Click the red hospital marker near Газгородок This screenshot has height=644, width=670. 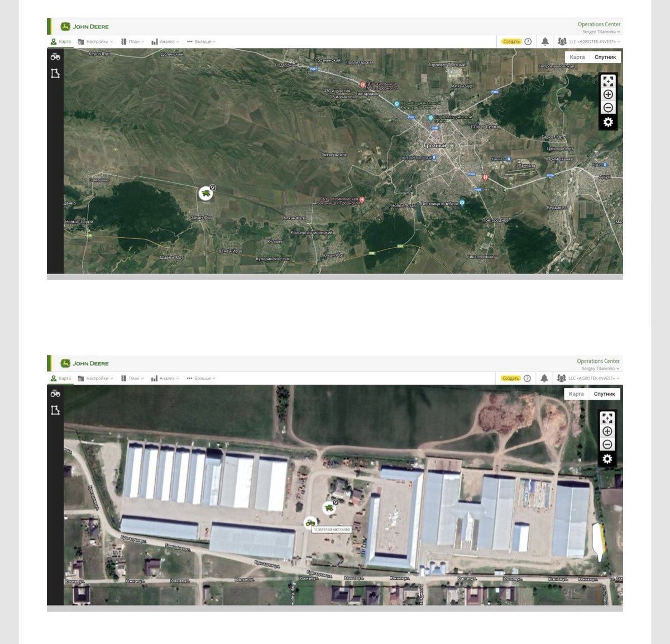362,85
